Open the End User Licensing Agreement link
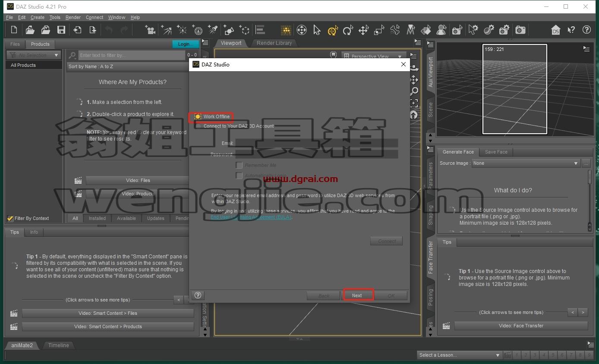Image resolution: width=599 pixels, height=364 pixels. 251,217
